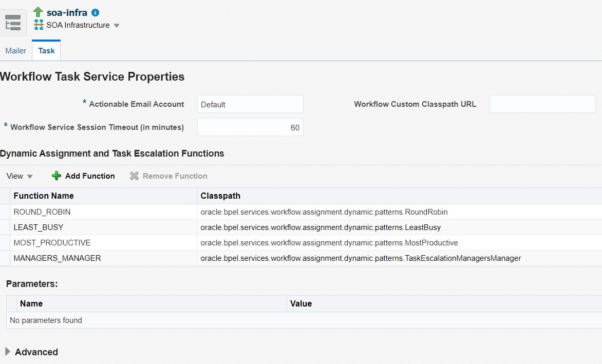Select the ROUND_ROBIN function row
The height and width of the screenshot is (364, 602).
[301, 212]
